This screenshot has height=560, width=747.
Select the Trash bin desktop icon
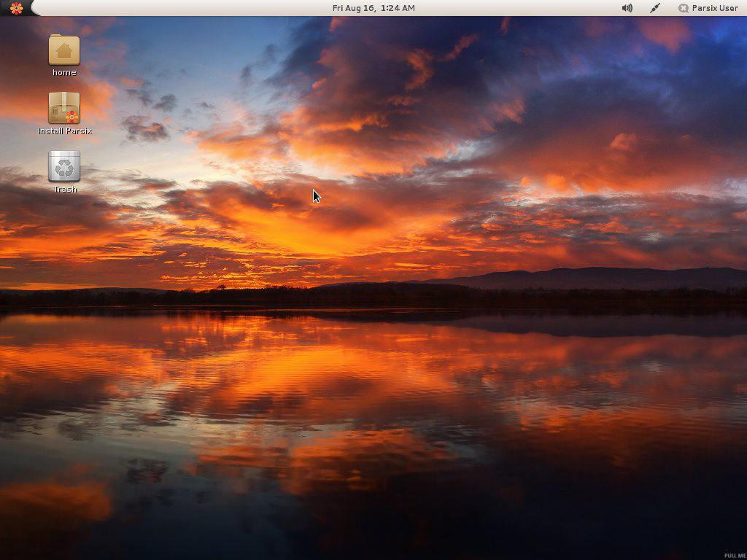pos(64,166)
